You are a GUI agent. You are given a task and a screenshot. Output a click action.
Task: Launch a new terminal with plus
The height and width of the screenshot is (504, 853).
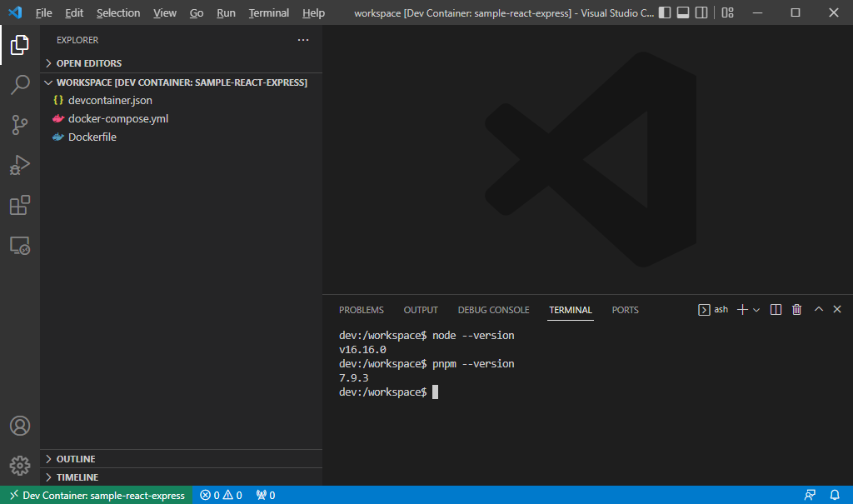point(742,310)
